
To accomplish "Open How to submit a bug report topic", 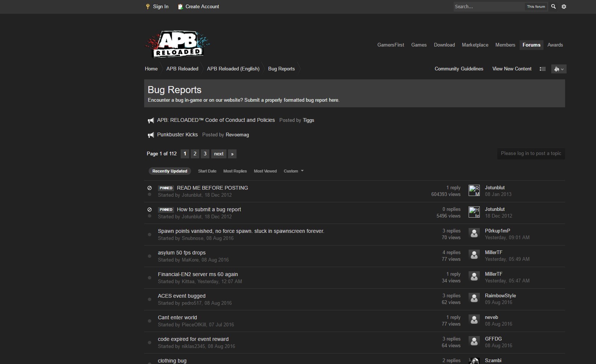I will [x=209, y=209].
